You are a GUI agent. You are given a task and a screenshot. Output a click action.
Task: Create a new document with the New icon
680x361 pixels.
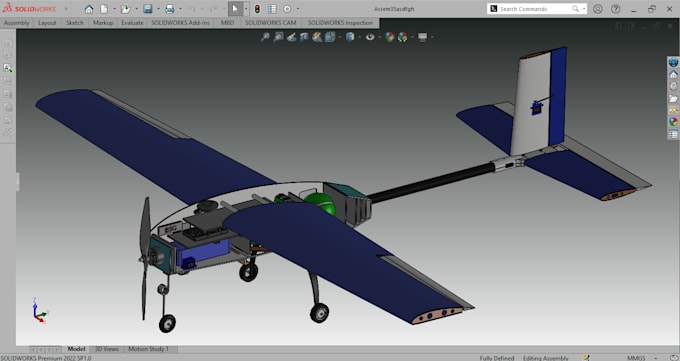click(104, 9)
